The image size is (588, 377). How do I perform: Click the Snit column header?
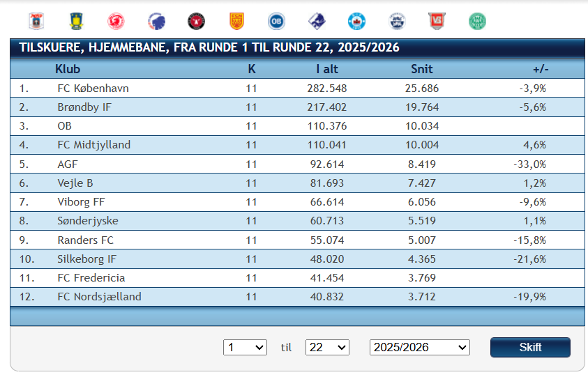point(422,69)
